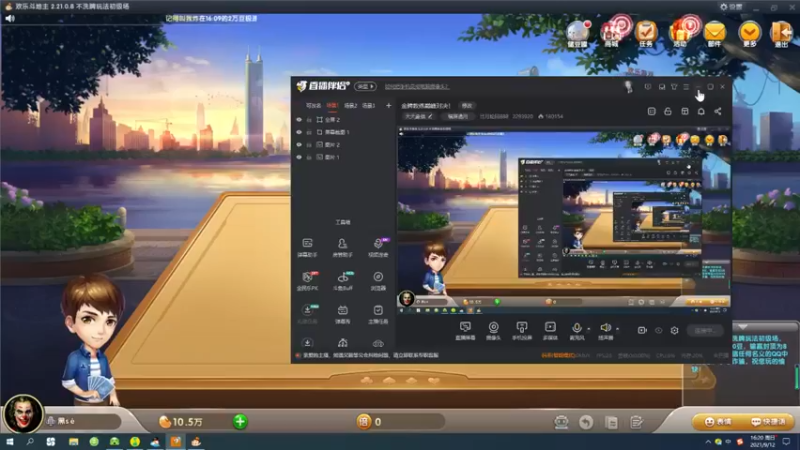
Task: Open the danmaku assistant tool
Action: click(x=307, y=247)
